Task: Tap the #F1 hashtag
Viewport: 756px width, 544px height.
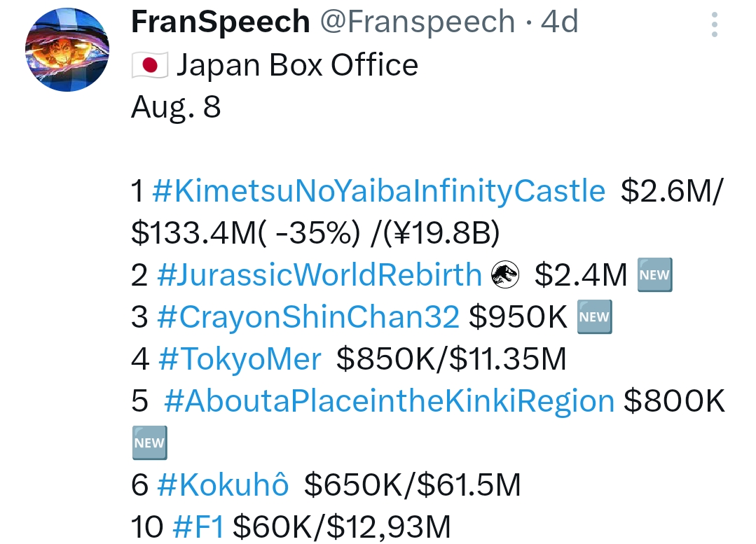Action: [198, 527]
